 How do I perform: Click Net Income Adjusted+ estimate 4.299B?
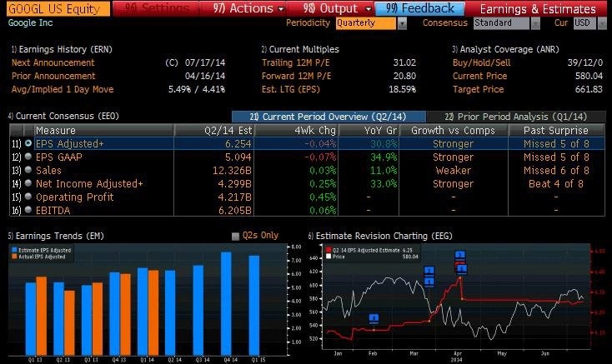point(234,183)
